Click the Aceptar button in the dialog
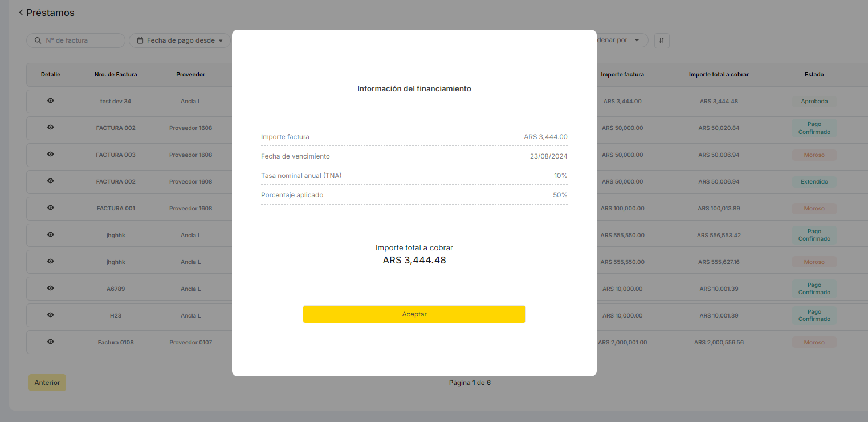Viewport: 868px width, 422px height. pos(414,314)
